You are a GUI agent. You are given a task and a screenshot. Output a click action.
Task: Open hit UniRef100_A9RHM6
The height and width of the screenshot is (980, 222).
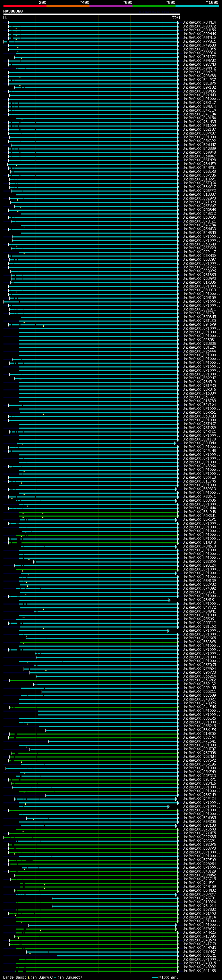pos(199,34)
